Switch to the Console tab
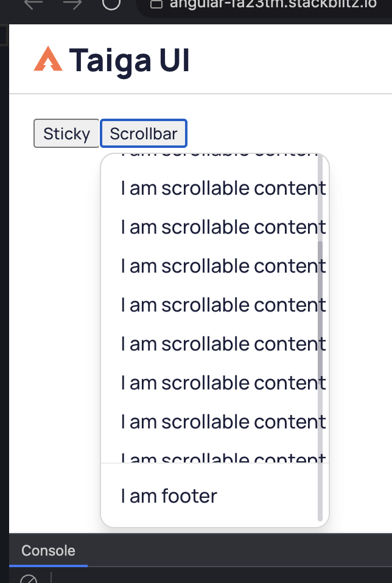Screen dimensions: 392x583 pyautogui.click(x=47, y=551)
